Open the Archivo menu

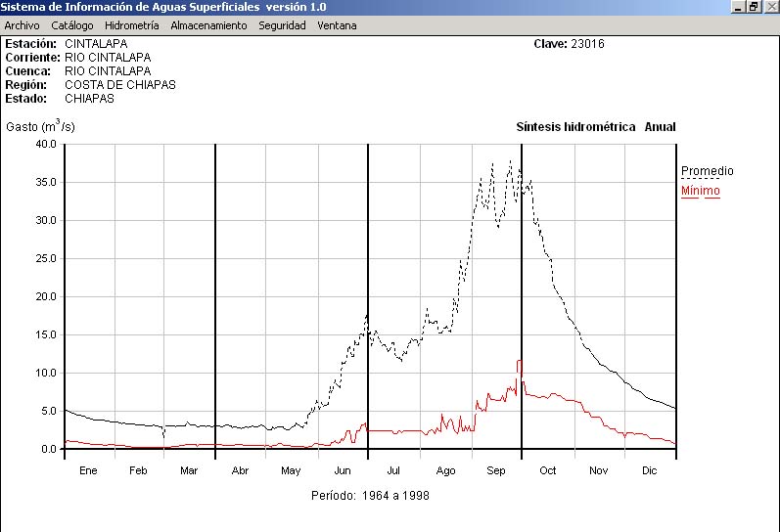pos(22,25)
